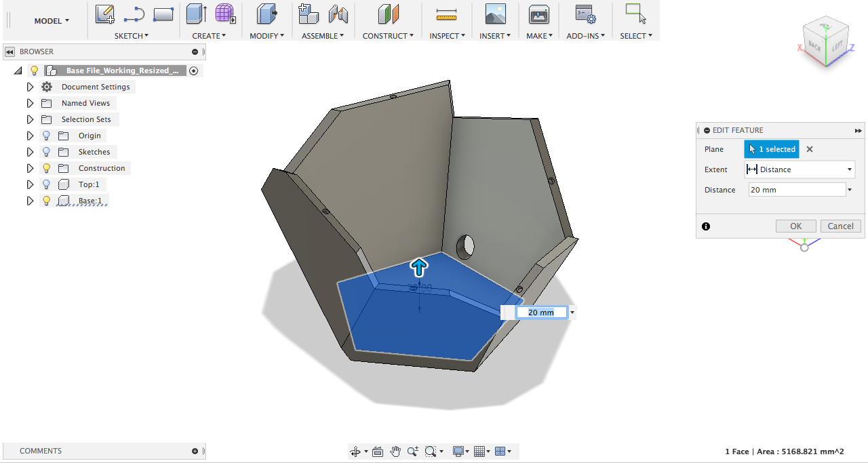Open the MAKE menu
This screenshot has height=463, width=868.
click(539, 36)
